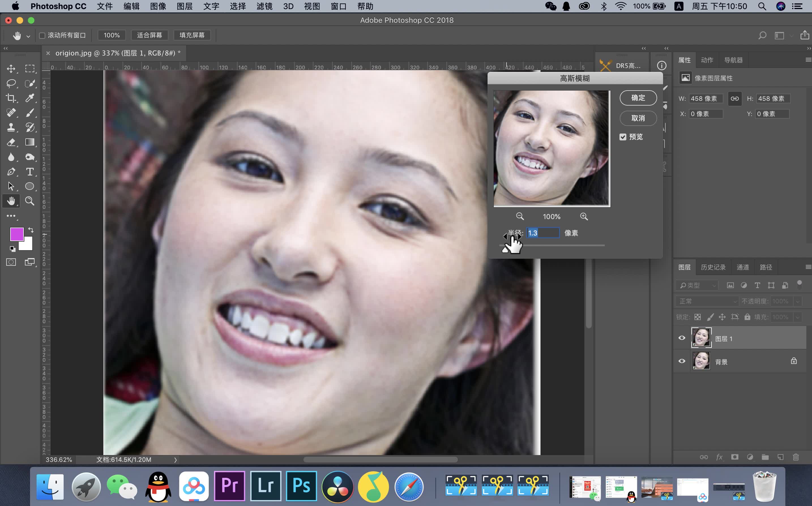812x506 pixels.
Task: Toggle the layer filter switch
Action: (799, 284)
